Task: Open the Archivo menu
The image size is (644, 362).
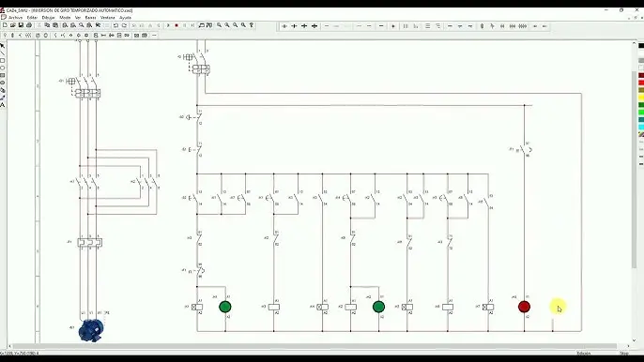Action: click(x=16, y=18)
